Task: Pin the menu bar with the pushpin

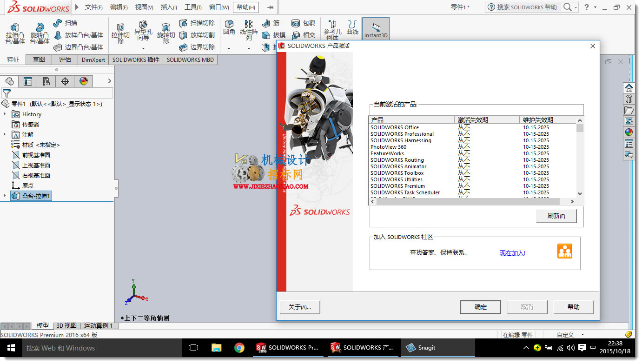Action: (x=270, y=7)
